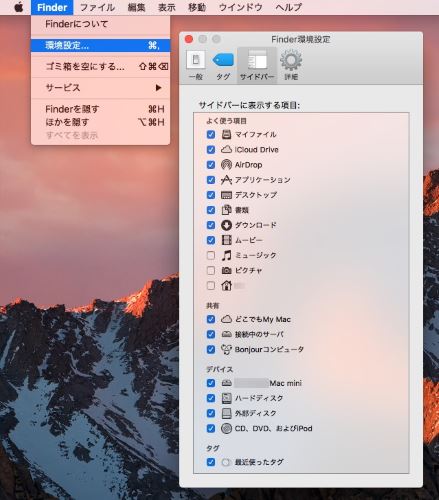Image resolution: width=439 pixels, height=500 pixels.
Task: Open the 移動 menu
Action: coord(197,7)
